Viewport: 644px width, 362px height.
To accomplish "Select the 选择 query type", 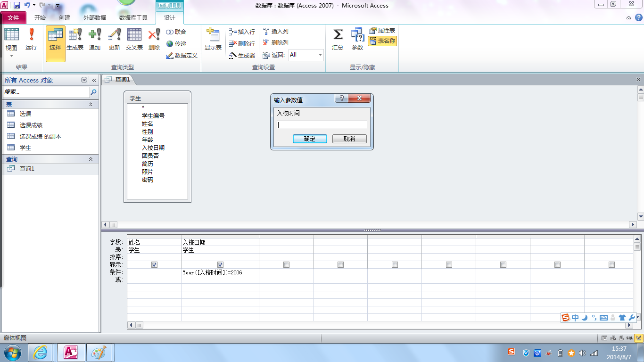I will [55, 44].
